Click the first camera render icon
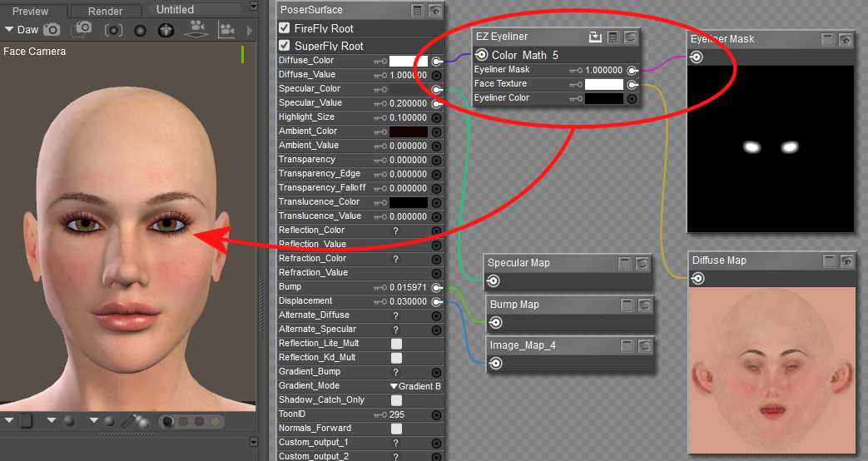This screenshot has width=868, height=461. point(52,30)
